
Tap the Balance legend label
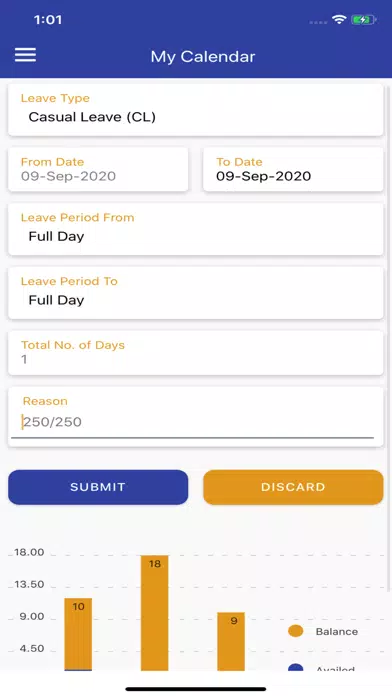point(337,631)
